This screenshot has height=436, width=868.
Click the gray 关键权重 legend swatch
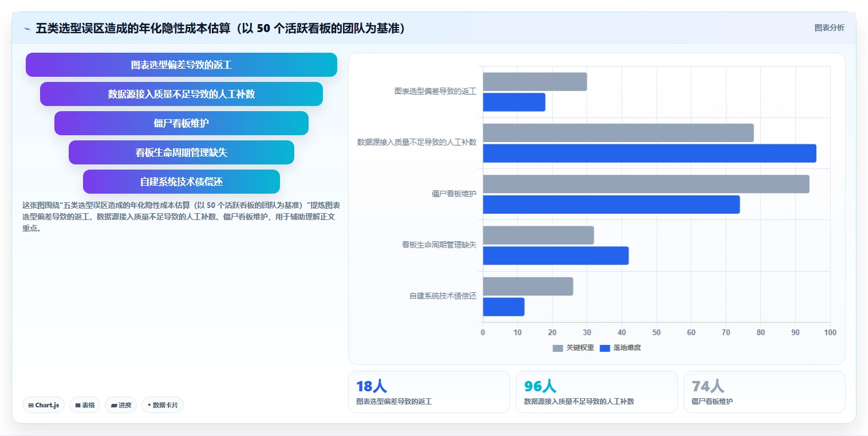[x=558, y=348]
